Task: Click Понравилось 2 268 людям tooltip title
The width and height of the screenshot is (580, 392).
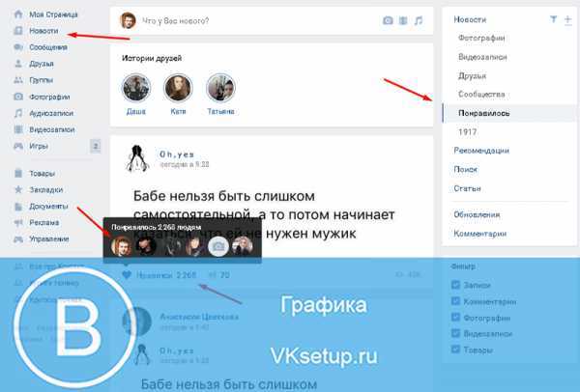Action: 156,227
